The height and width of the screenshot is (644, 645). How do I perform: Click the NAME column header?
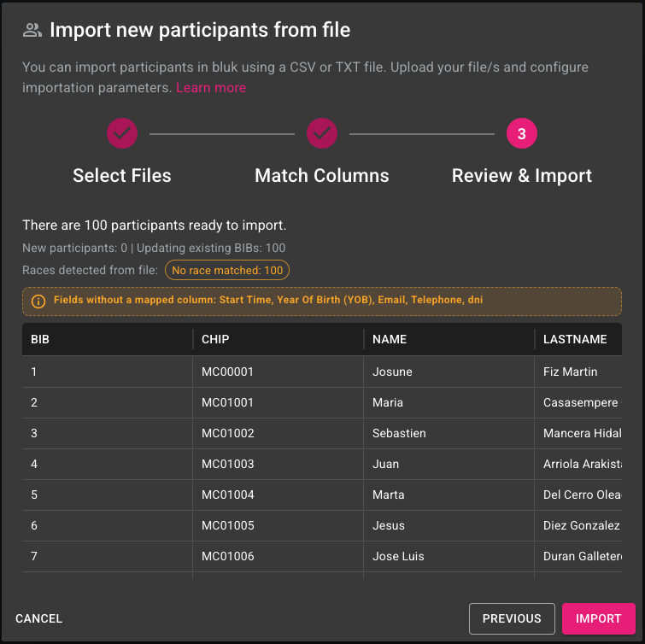390,339
